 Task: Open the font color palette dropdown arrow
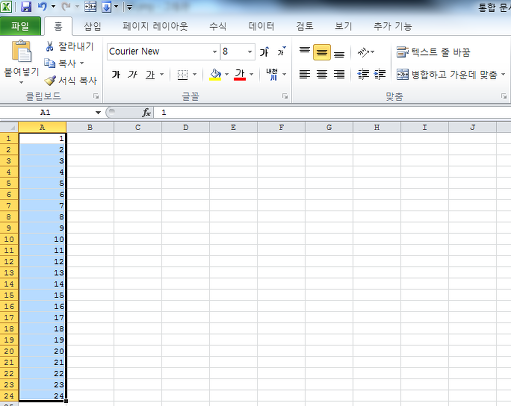252,74
